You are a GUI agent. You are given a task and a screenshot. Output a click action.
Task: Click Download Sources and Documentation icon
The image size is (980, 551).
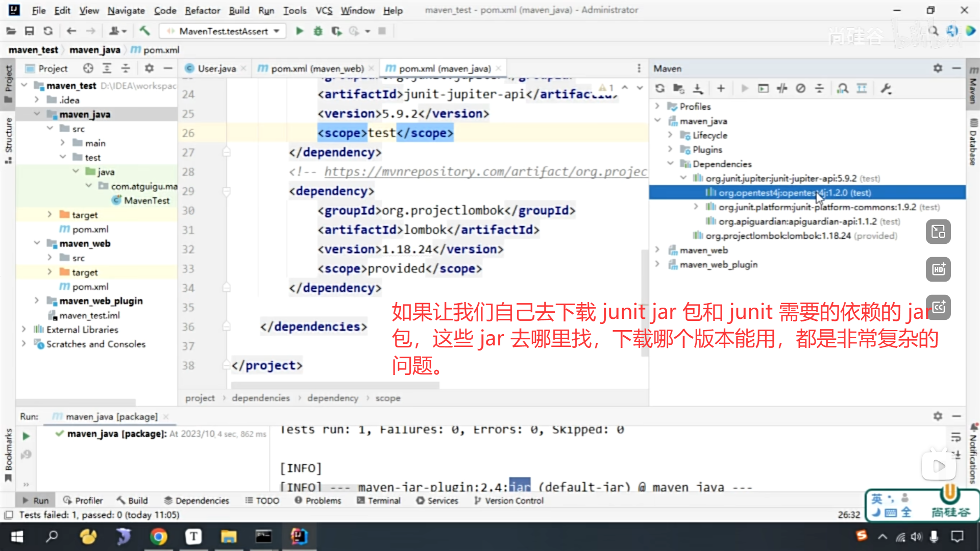(x=698, y=88)
